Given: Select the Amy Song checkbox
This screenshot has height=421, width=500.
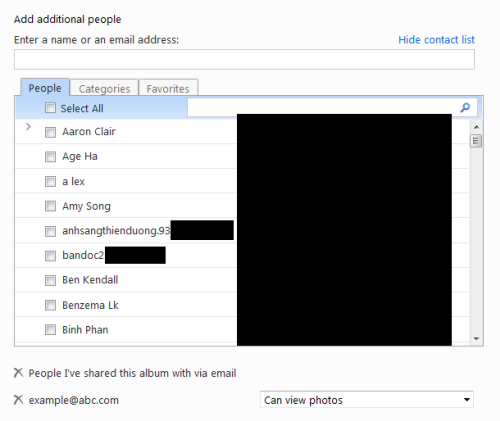Looking at the screenshot, I should click(50, 206).
